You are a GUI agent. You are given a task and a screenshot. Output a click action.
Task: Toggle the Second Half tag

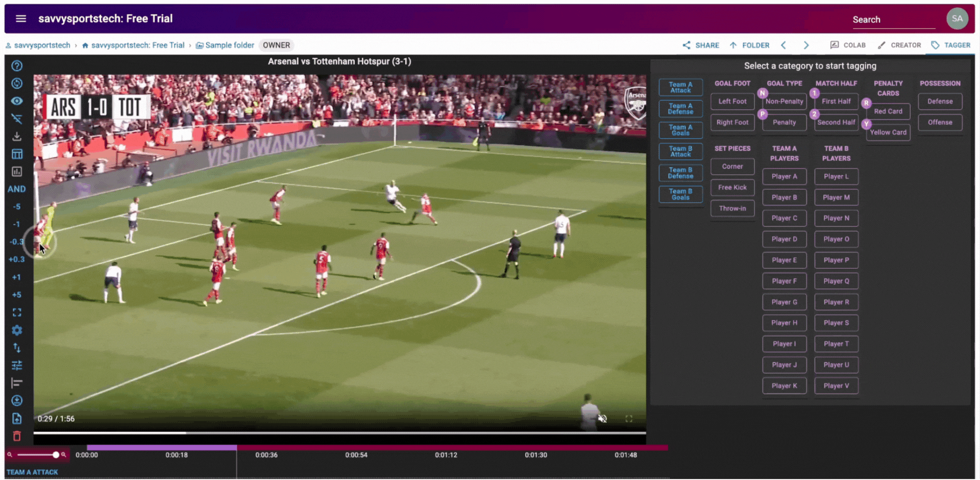pyautogui.click(x=836, y=123)
